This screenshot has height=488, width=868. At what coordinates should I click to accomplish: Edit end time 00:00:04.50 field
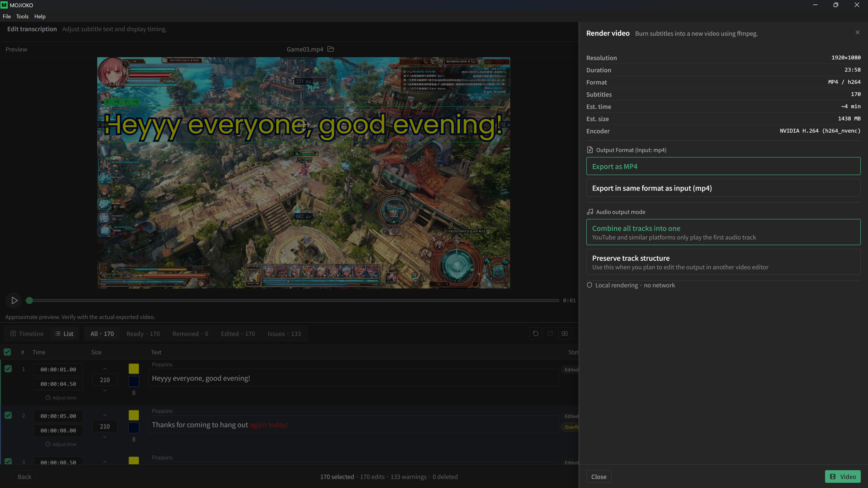coord(58,384)
